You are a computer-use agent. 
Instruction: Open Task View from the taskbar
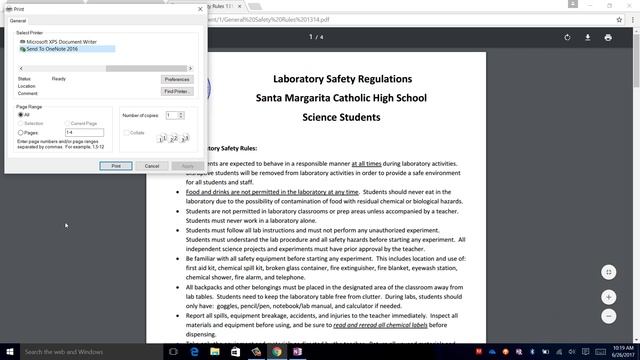pyautogui.click(x=173, y=352)
